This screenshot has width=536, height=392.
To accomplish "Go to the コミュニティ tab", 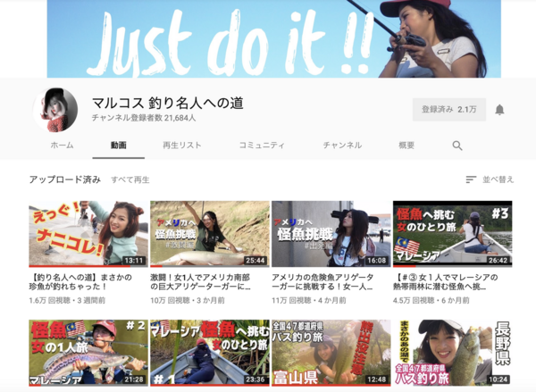I will (x=262, y=146).
